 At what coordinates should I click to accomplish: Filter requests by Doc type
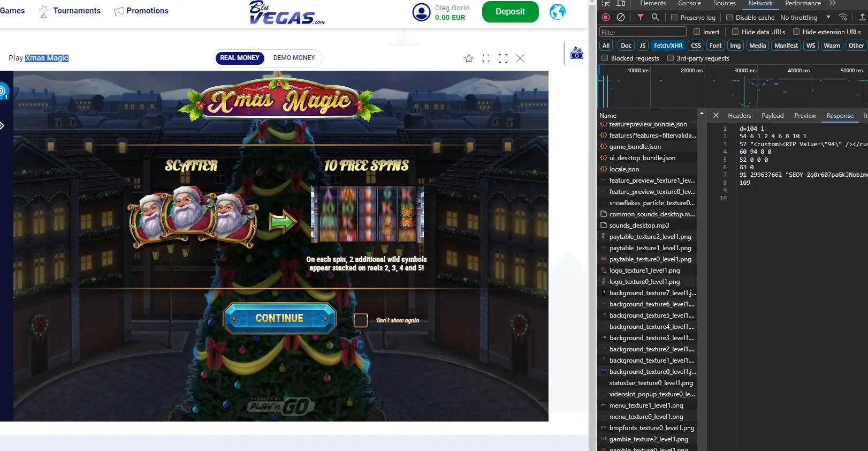[626, 46]
